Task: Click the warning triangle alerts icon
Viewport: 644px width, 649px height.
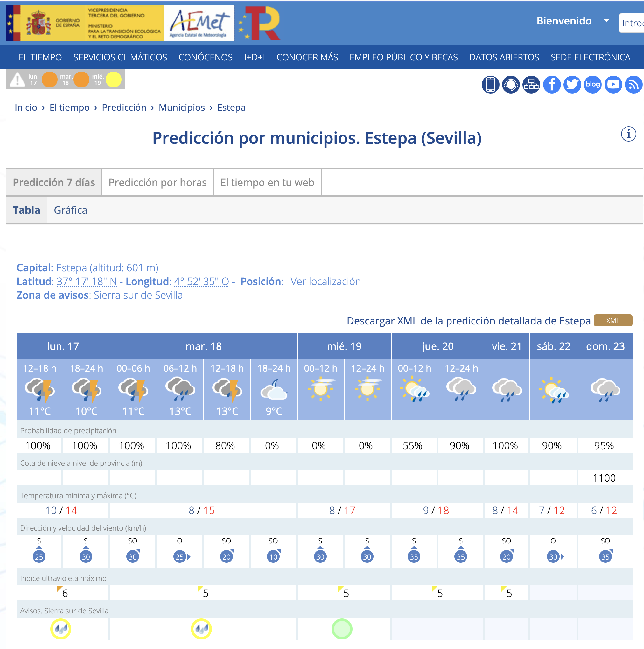Action: 17,80
